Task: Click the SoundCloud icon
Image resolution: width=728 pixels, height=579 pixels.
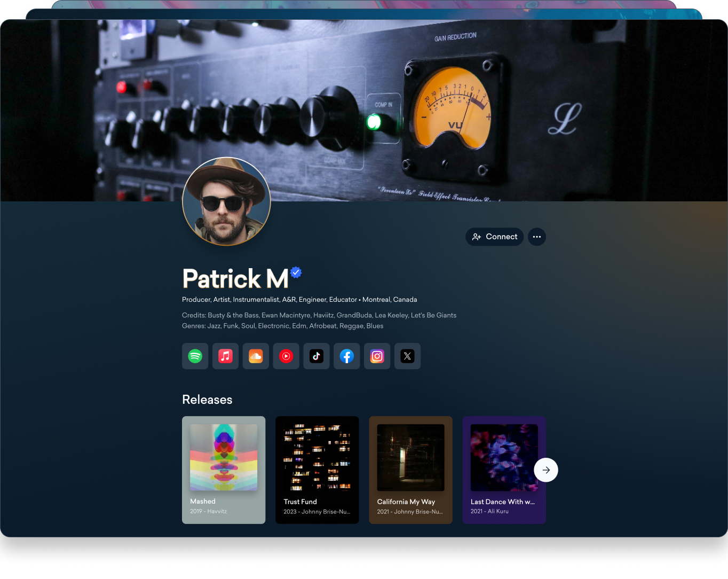Action: click(x=256, y=356)
